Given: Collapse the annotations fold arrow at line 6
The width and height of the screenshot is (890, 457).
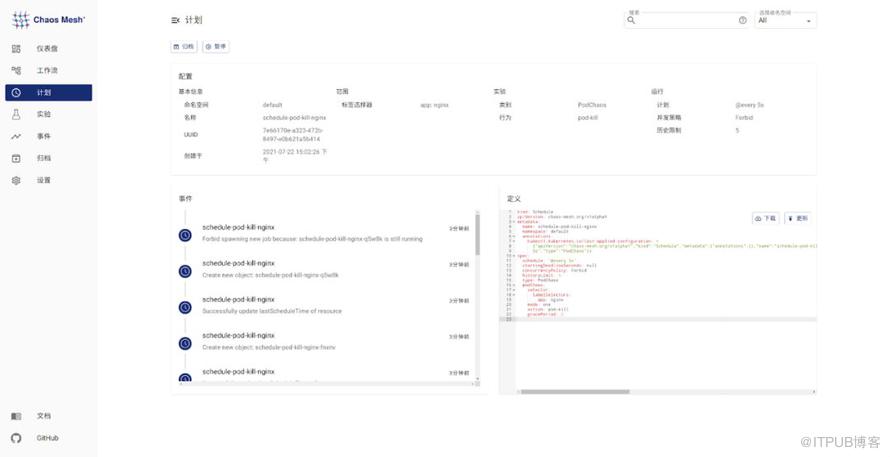Looking at the screenshot, I should click(x=513, y=236).
